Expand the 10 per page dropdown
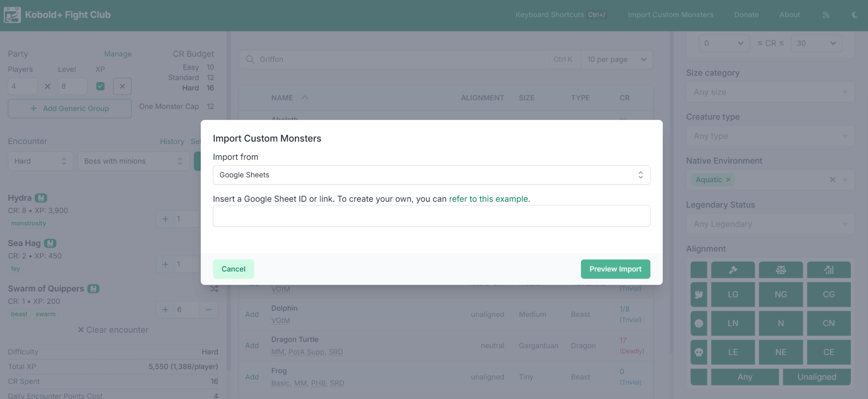868x399 pixels. coord(617,59)
